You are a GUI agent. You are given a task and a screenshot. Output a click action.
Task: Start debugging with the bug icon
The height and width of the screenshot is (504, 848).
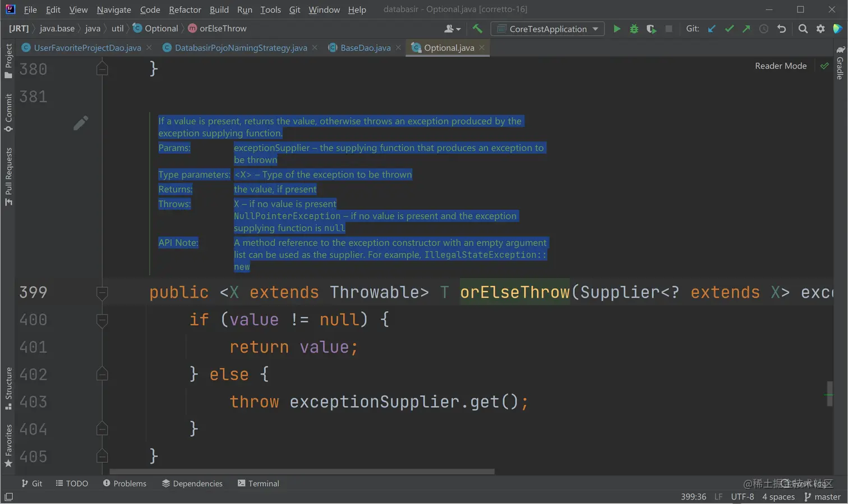pyautogui.click(x=634, y=29)
